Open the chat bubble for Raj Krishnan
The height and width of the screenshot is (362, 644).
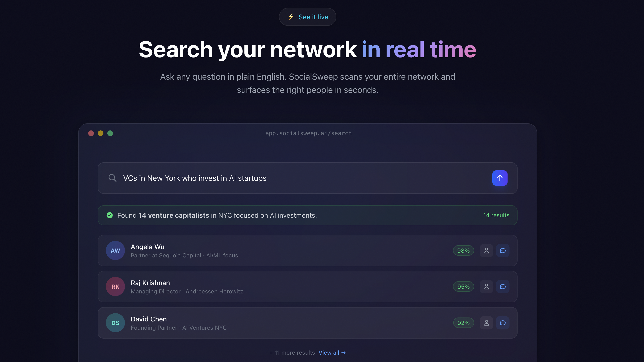[503, 286]
